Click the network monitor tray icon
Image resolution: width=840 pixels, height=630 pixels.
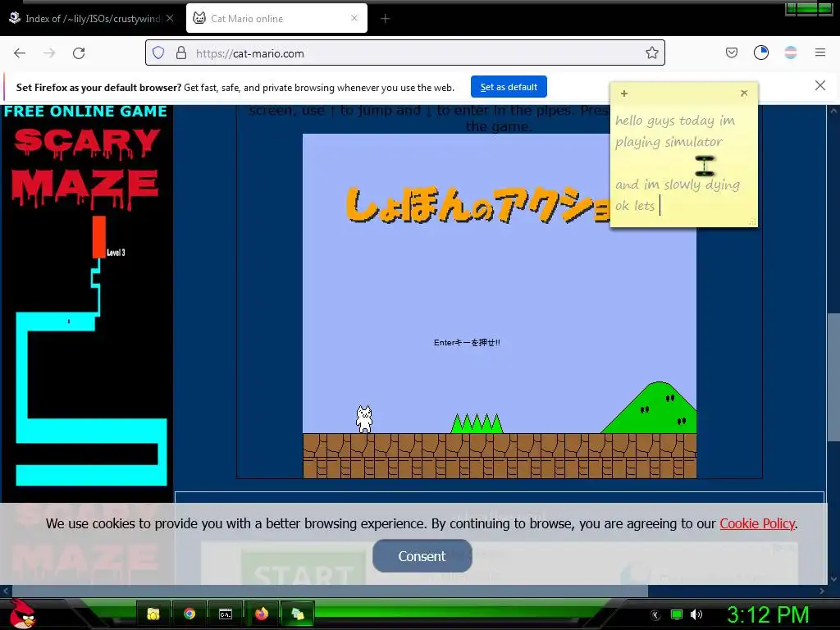[677, 614]
